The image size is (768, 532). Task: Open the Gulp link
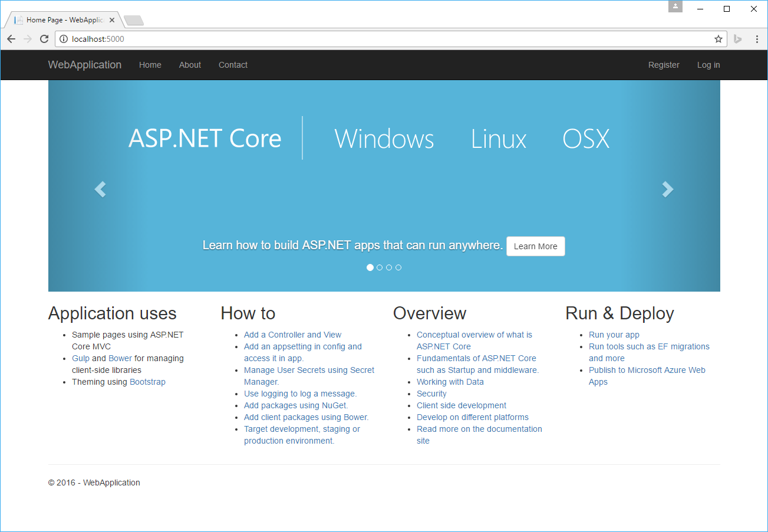pos(81,358)
